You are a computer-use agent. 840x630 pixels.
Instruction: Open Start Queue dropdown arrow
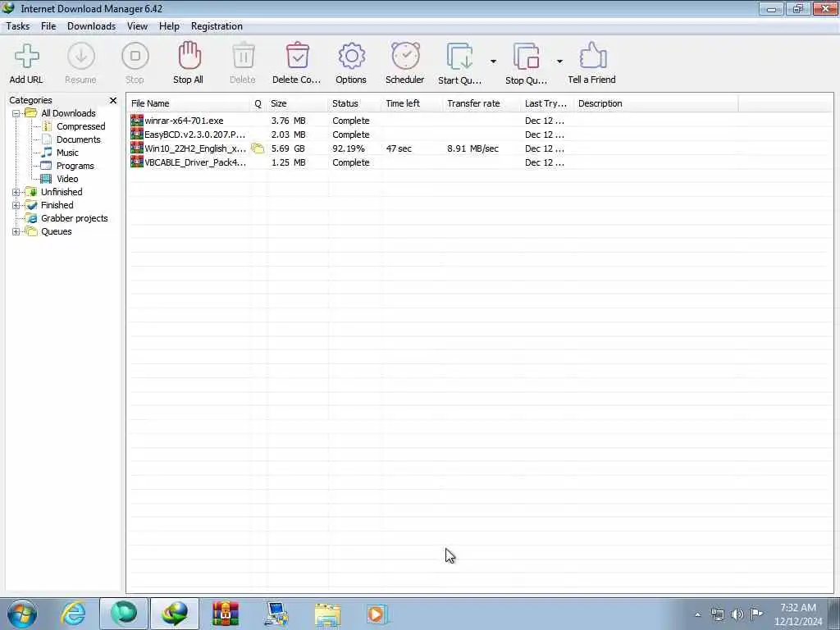[x=493, y=62]
